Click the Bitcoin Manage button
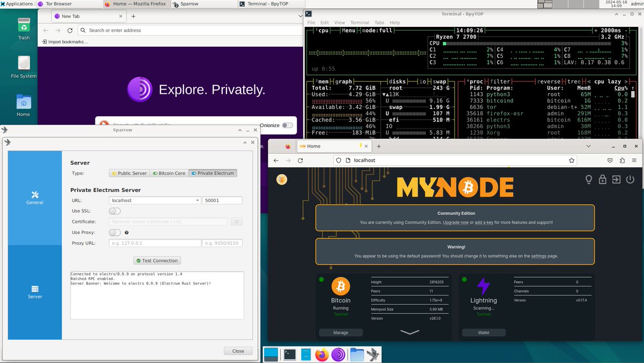Image resolution: width=644 pixels, height=363 pixels. pos(341,332)
